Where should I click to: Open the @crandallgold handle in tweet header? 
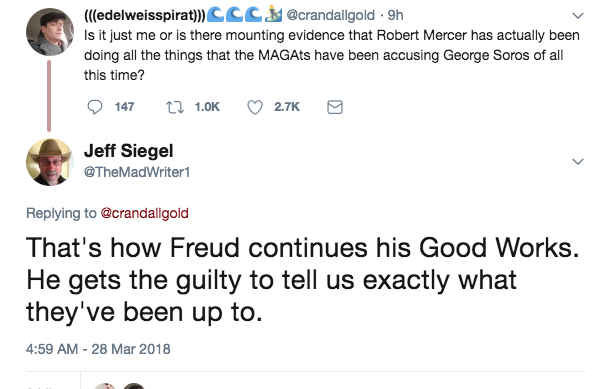[330, 15]
